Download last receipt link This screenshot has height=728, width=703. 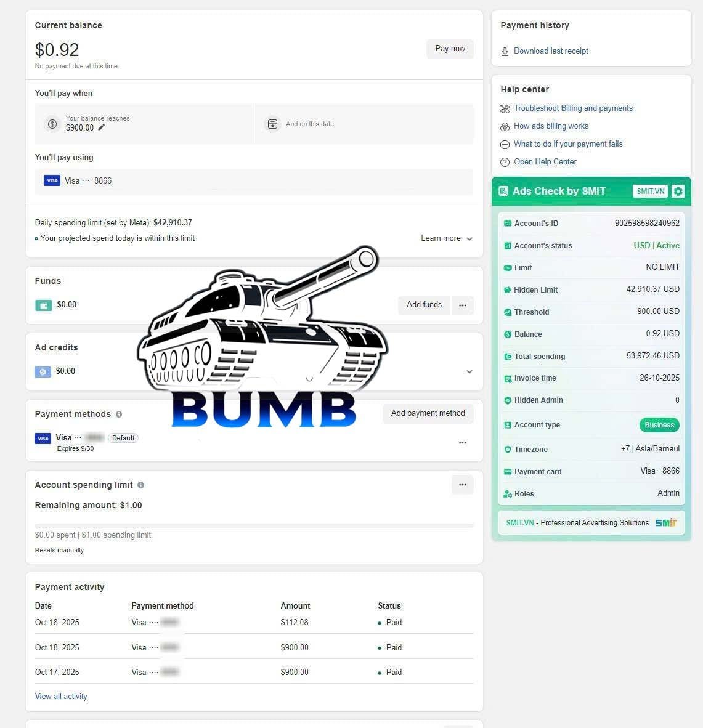[551, 51]
